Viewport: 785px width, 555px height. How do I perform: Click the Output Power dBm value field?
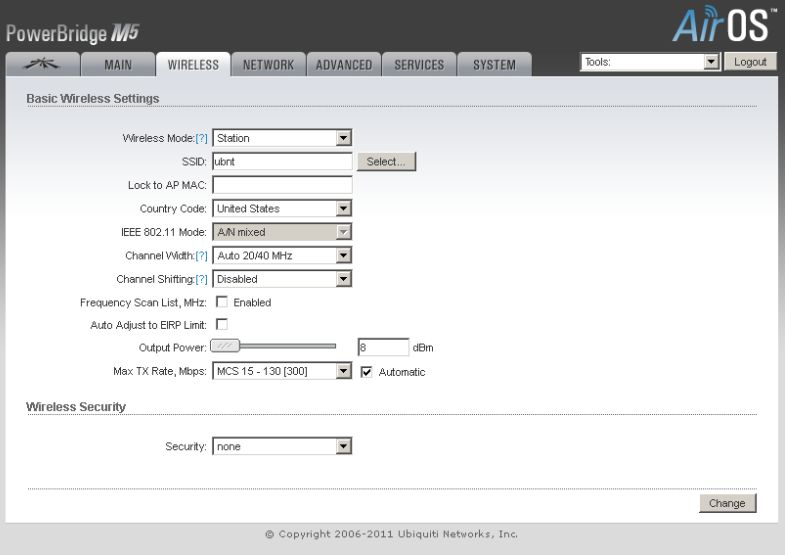click(383, 347)
